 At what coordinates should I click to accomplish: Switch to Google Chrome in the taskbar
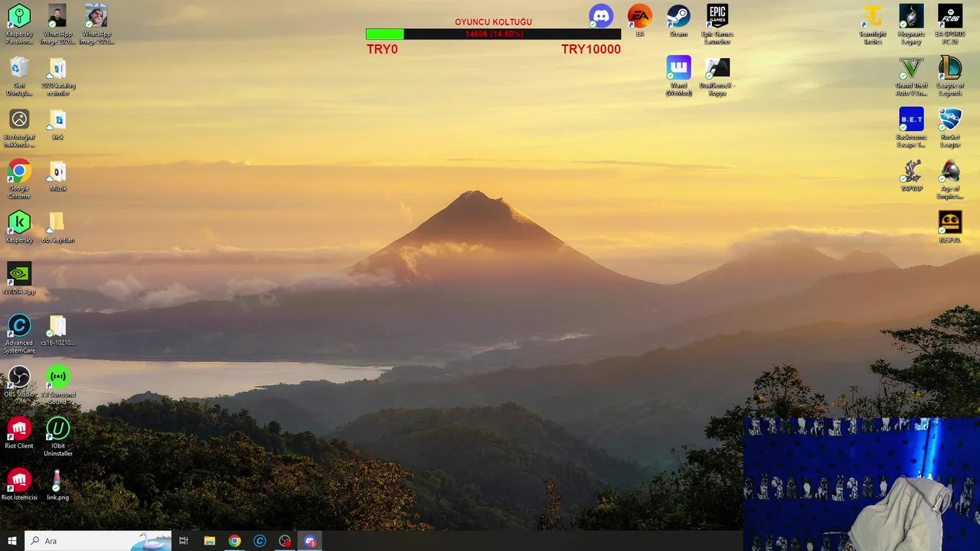234,541
